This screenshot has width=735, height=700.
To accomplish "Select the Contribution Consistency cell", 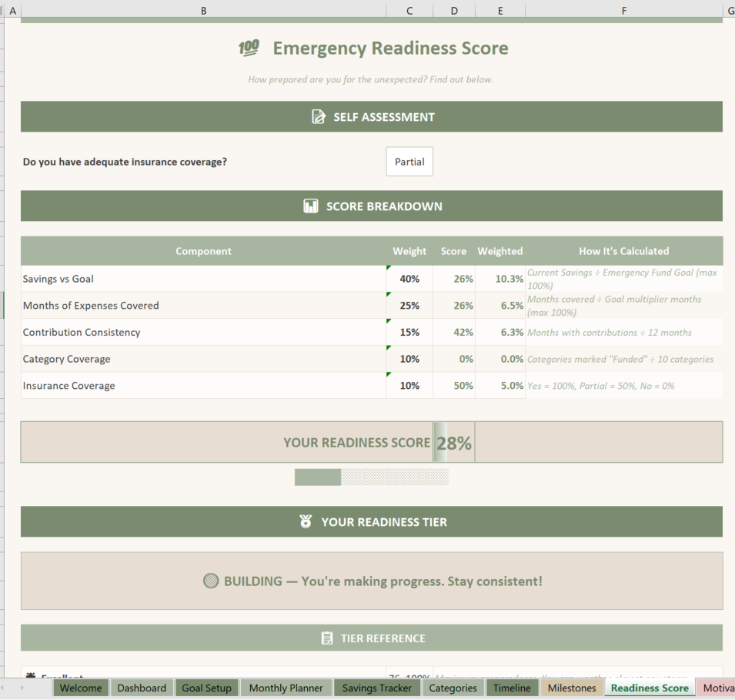I will (x=203, y=332).
